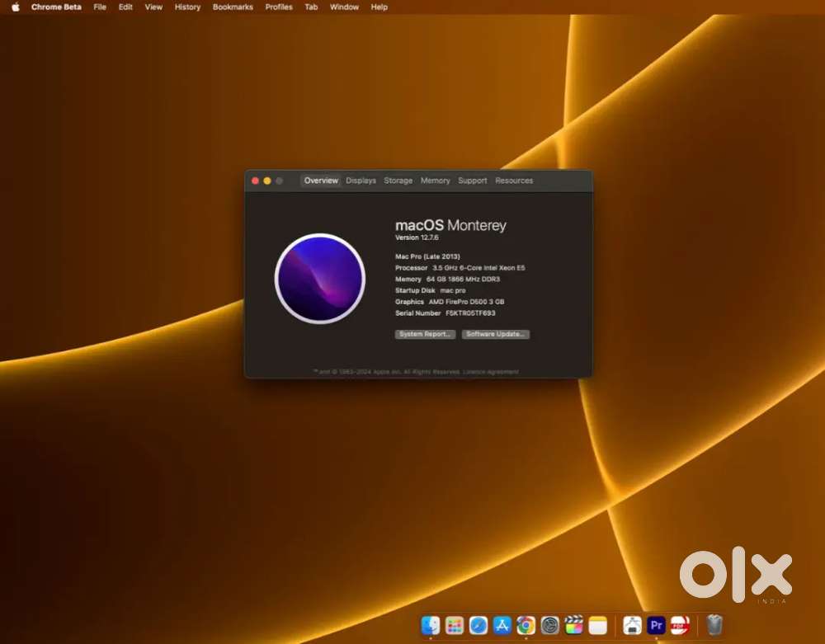Open the App Store dock icon
The height and width of the screenshot is (644, 825).
pyautogui.click(x=502, y=625)
